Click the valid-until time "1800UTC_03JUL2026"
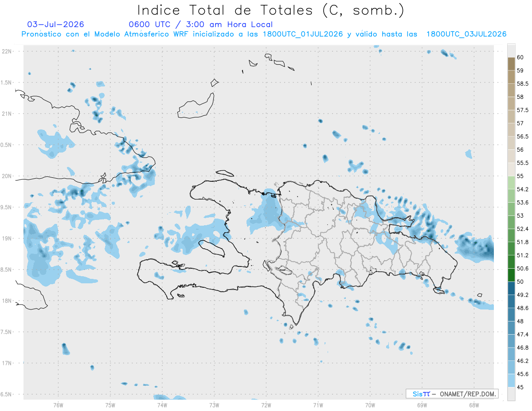 coord(466,34)
